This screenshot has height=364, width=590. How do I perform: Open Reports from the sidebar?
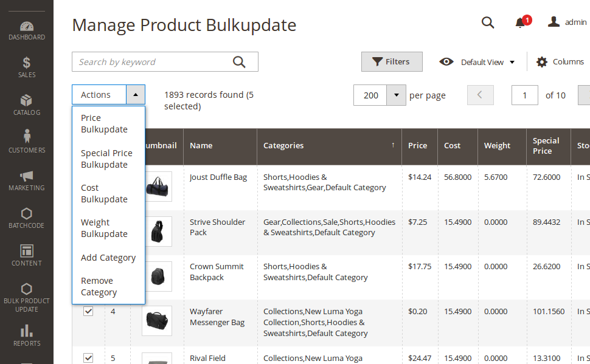coord(26,335)
